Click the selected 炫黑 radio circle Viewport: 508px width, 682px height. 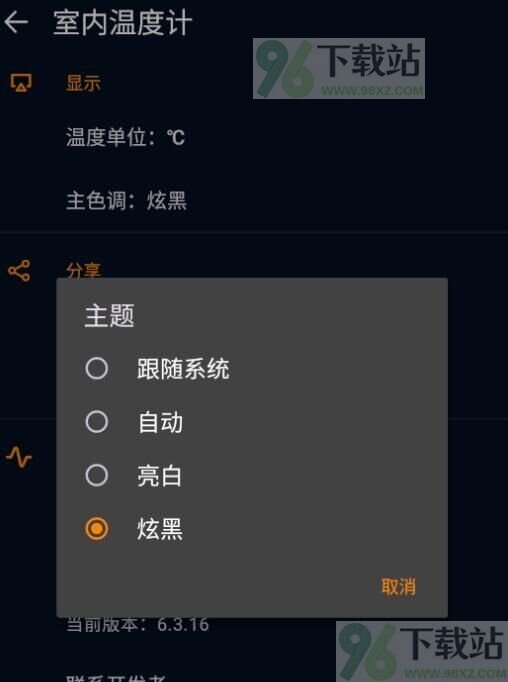click(97, 528)
